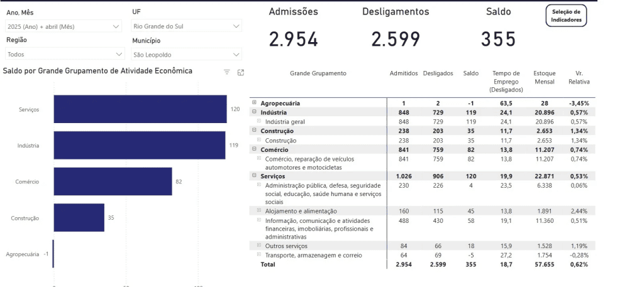This screenshot has width=644, height=287.
Task: Click the Seleção de Indicadores button
Action: (566, 16)
